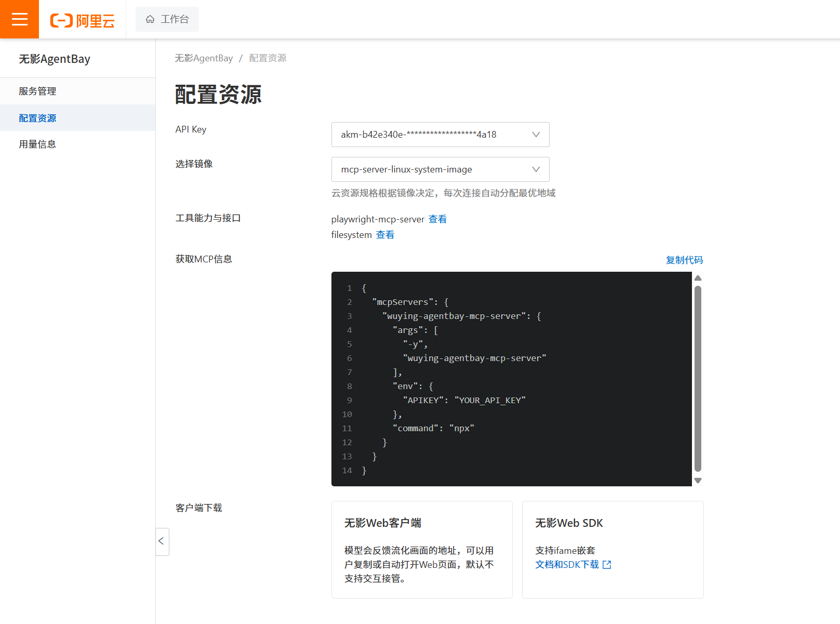Click the 获取MCP信息 label
840x624 pixels.
click(x=204, y=259)
